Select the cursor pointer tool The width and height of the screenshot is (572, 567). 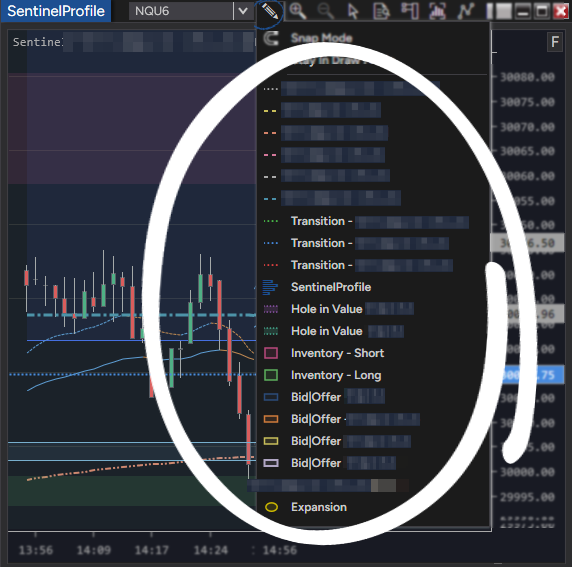coord(353,11)
